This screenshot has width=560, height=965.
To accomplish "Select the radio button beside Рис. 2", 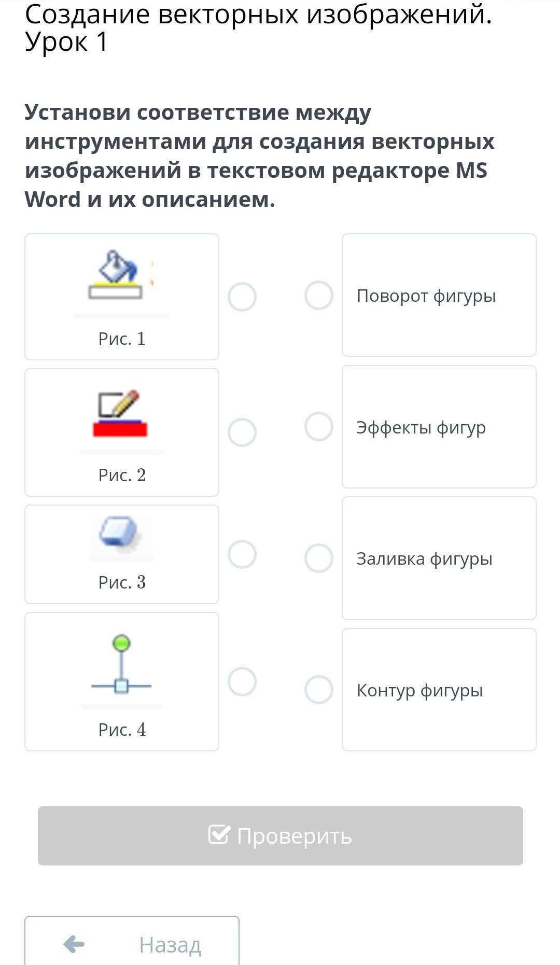I will (x=242, y=432).
